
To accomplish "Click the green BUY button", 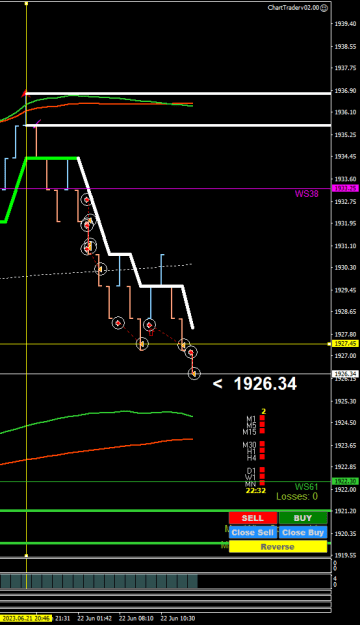I will pyautogui.click(x=303, y=518).
